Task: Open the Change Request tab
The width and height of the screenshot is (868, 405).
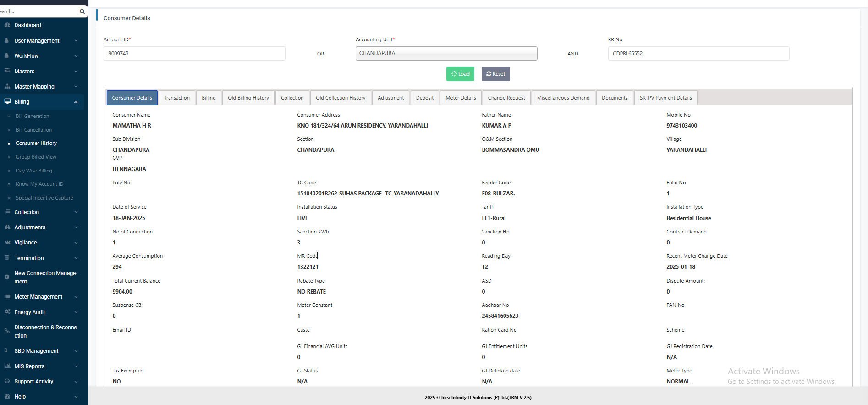Action: 506,98
